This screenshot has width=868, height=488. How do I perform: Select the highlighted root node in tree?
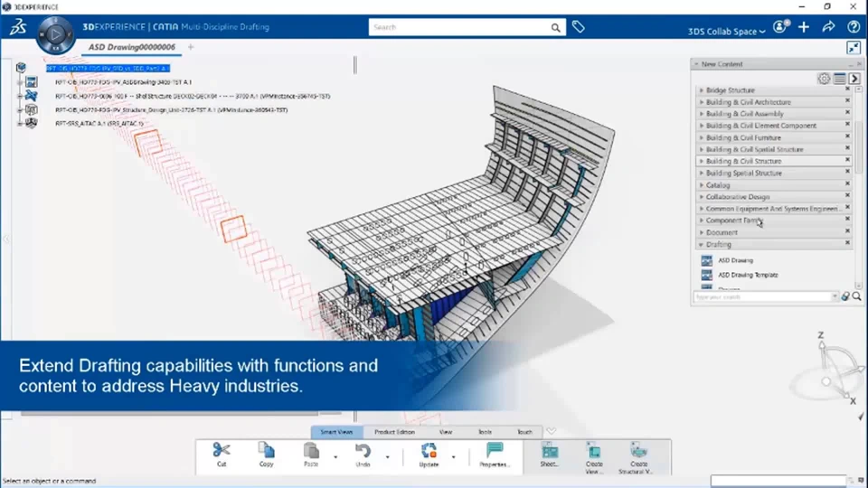click(108, 68)
